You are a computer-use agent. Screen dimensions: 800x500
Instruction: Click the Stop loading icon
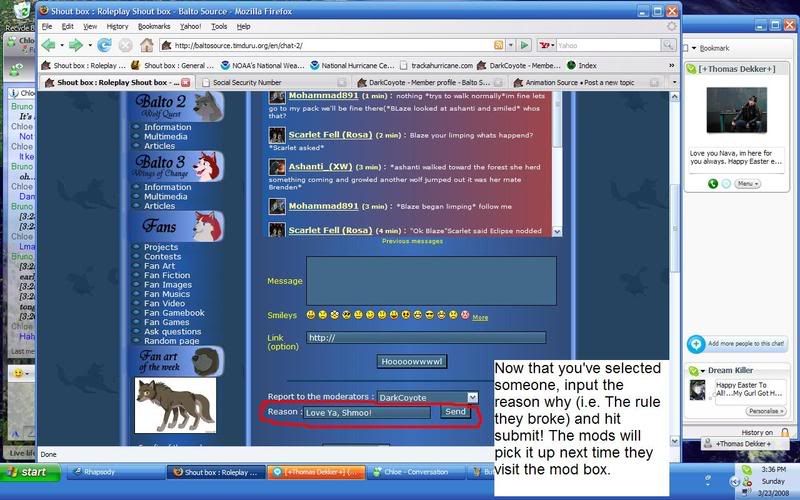(126, 45)
